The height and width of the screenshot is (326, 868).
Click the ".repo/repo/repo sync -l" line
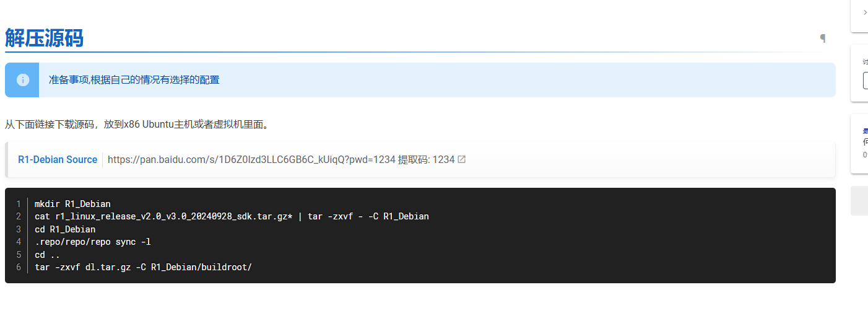[93, 242]
